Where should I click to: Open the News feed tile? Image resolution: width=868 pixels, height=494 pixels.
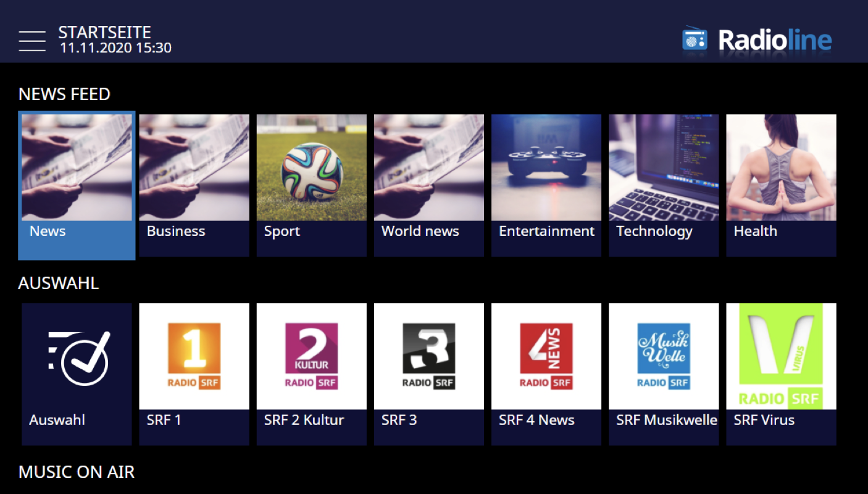[77, 185]
